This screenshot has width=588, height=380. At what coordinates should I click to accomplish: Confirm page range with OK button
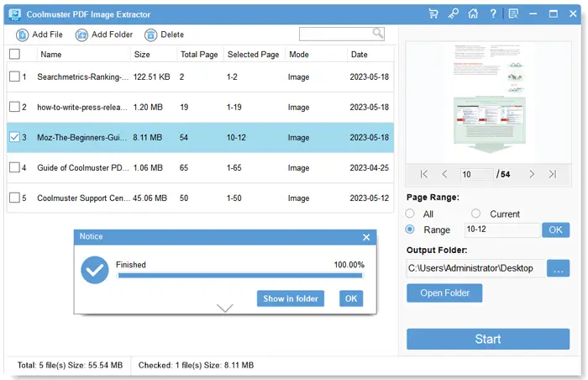click(555, 230)
